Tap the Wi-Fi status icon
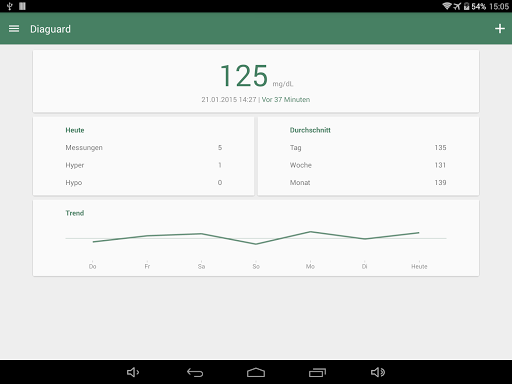Screen dimensions: 512x384 447,6
